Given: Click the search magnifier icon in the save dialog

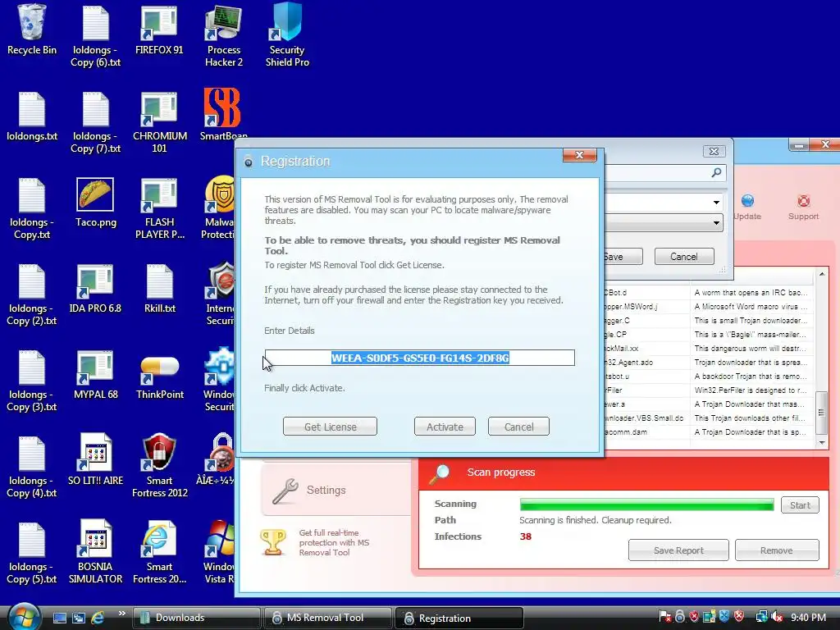Looking at the screenshot, I should (x=716, y=172).
